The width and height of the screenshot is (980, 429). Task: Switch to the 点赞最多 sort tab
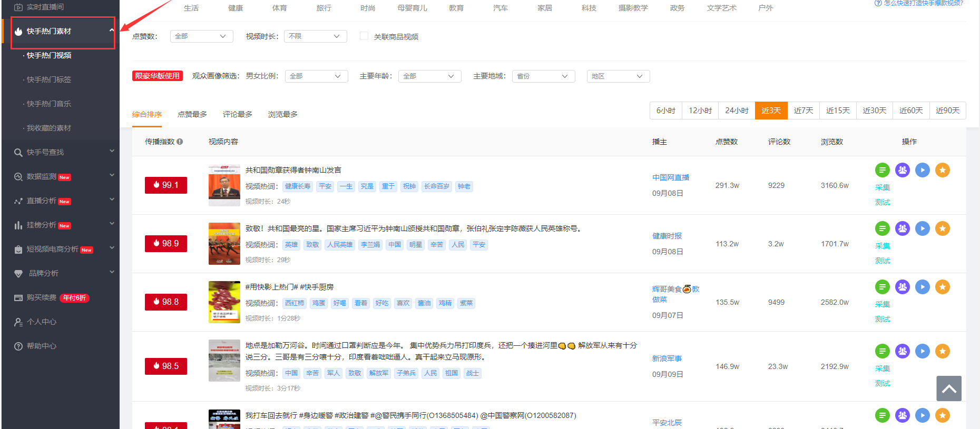click(x=192, y=114)
